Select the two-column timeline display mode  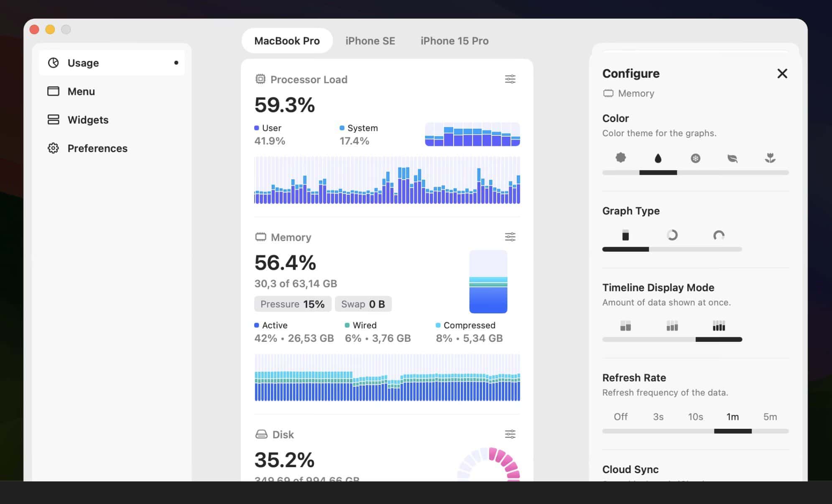tap(625, 326)
